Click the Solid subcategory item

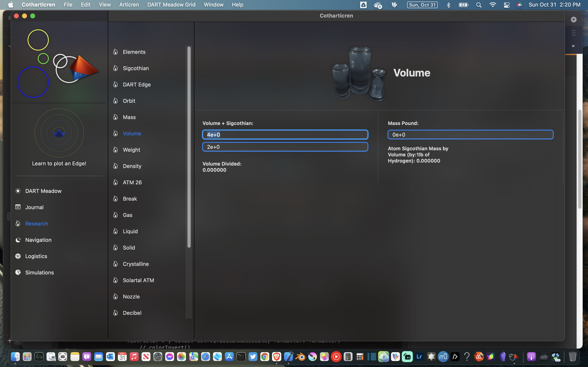click(x=129, y=247)
